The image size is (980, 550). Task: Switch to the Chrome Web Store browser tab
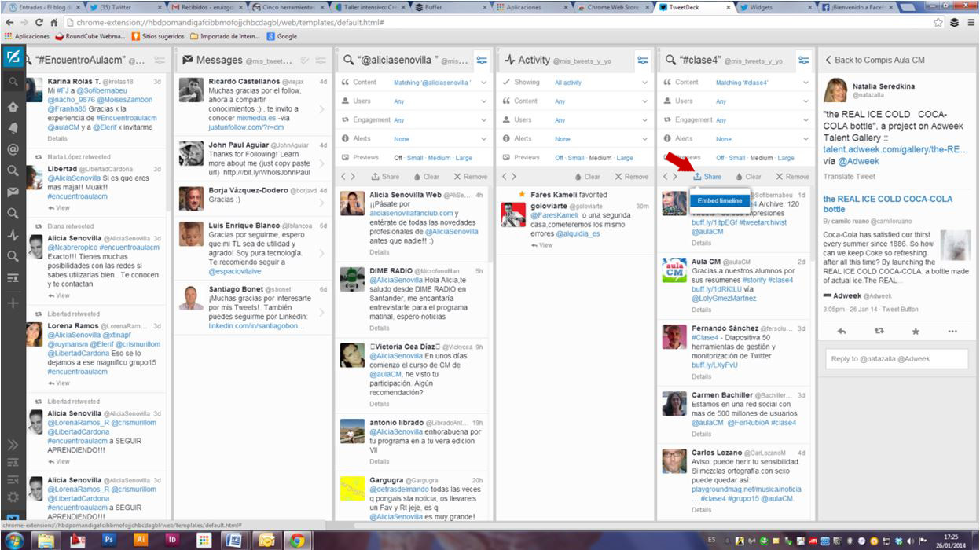611,7
